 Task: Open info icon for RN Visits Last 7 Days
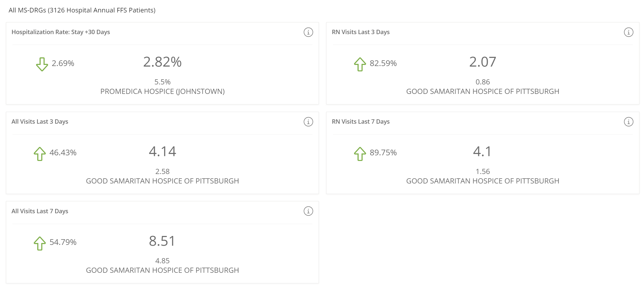[x=628, y=122]
